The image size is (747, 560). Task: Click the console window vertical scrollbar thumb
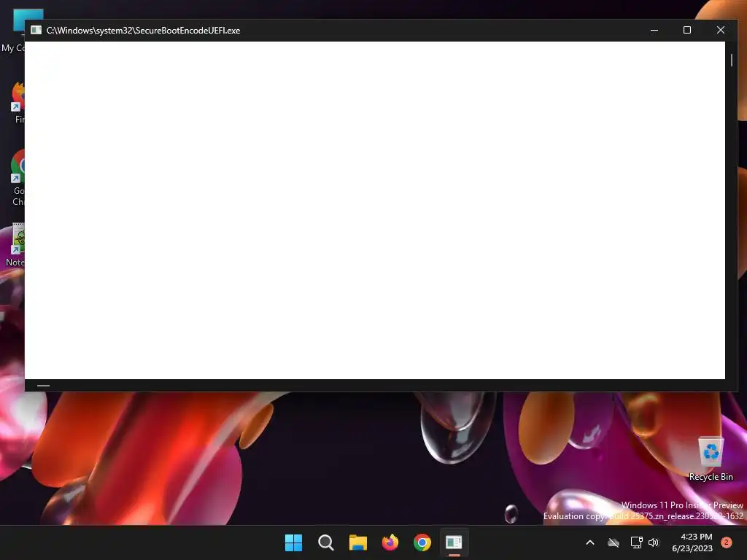tap(731, 60)
